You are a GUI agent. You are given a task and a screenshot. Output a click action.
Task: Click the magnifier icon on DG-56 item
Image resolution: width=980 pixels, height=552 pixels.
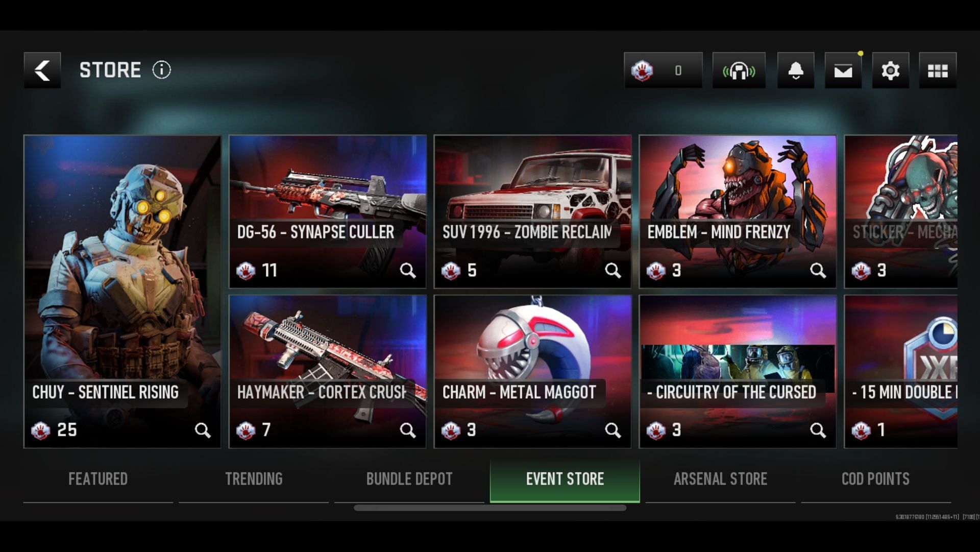pos(409,271)
